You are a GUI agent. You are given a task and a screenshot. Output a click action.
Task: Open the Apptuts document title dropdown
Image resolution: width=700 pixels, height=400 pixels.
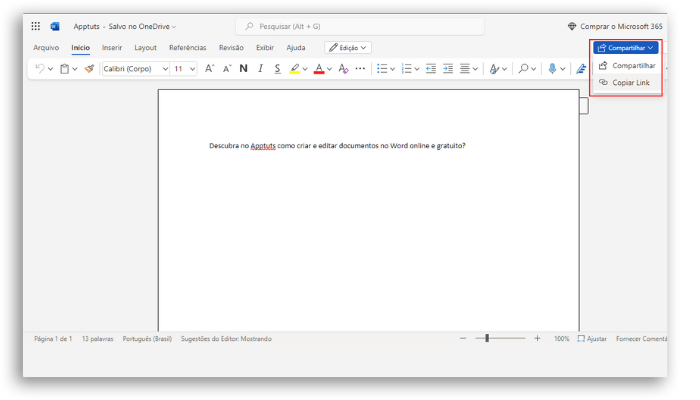pyautogui.click(x=125, y=26)
